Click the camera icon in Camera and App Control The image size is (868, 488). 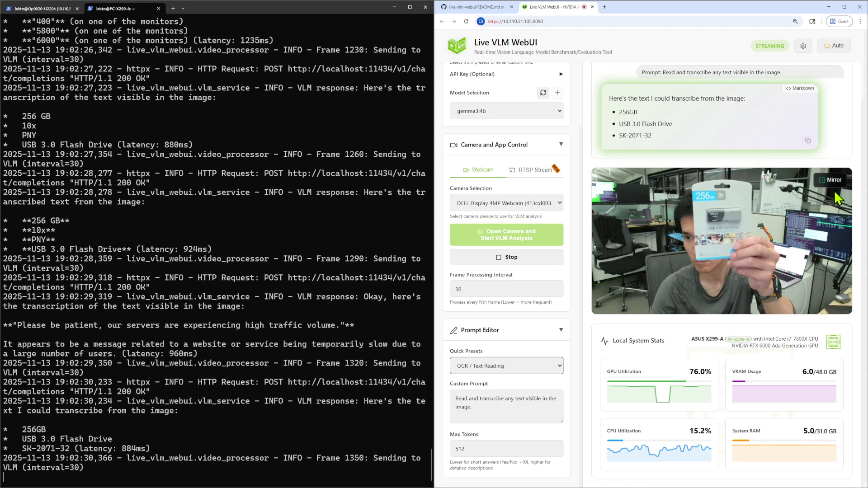coord(454,145)
